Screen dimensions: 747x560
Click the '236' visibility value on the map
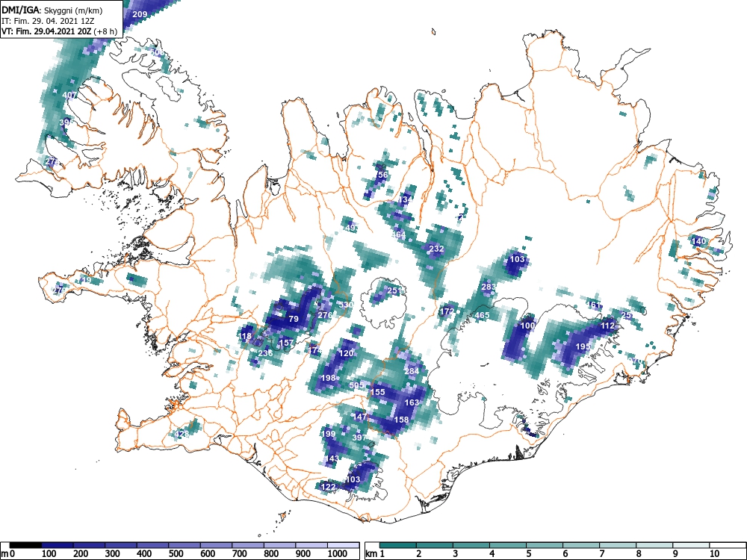click(265, 353)
